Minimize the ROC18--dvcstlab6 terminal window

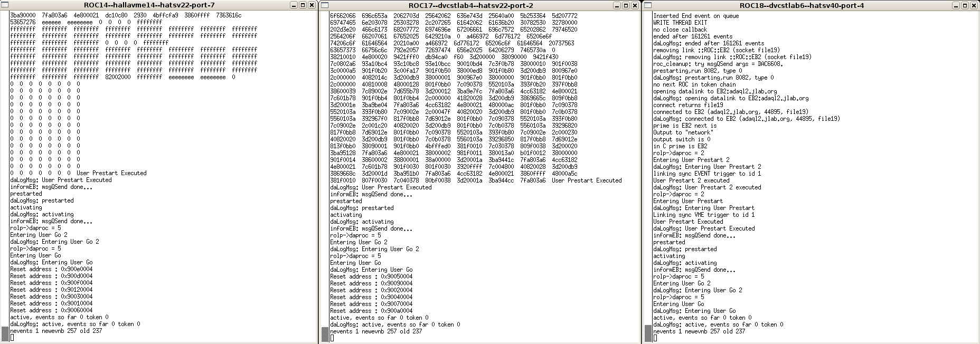click(x=957, y=5)
